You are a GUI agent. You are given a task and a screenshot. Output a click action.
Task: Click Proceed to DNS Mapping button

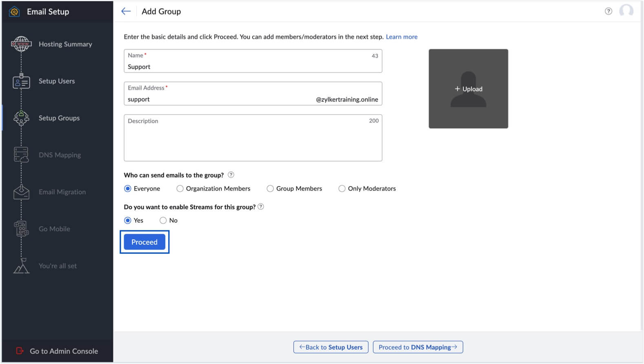(418, 347)
